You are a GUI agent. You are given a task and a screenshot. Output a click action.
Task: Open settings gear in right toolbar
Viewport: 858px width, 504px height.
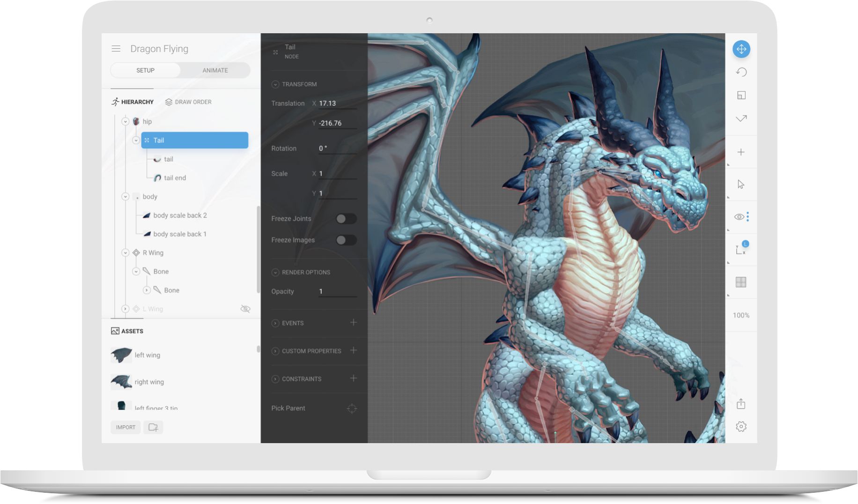tap(741, 427)
